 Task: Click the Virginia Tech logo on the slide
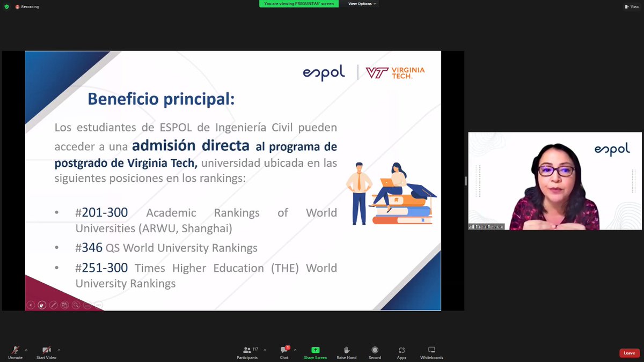point(395,73)
